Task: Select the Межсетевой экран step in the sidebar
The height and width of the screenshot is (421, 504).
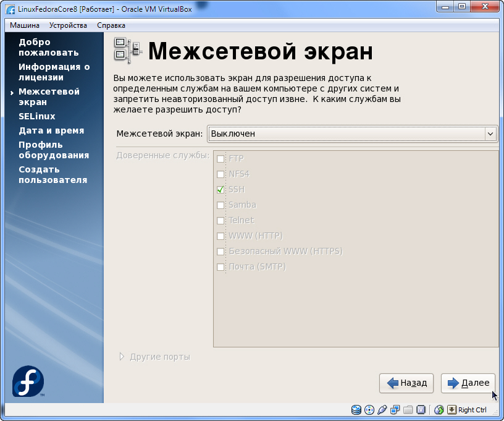Action: [49, 96]
